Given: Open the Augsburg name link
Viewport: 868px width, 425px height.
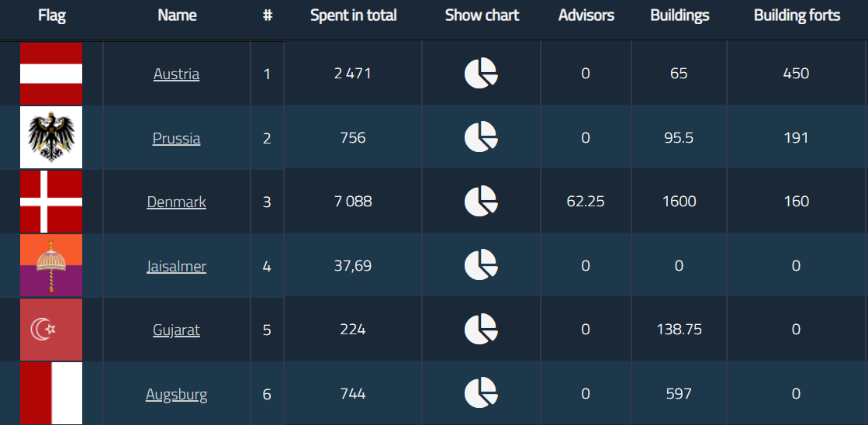Looking at the screenshot, I should coord(176,395).
